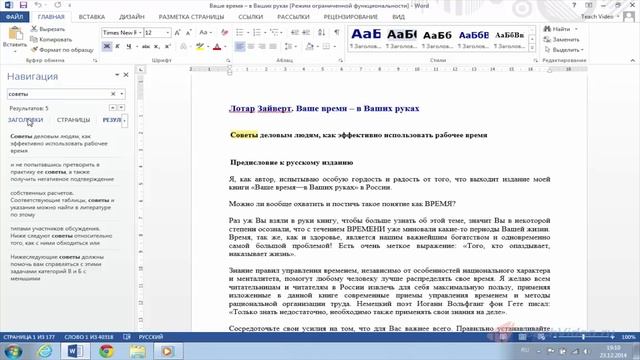Viewport: 640px width, 360px height.
Task: Open the search options dropdown in the Navigation box
Action: 122,94
